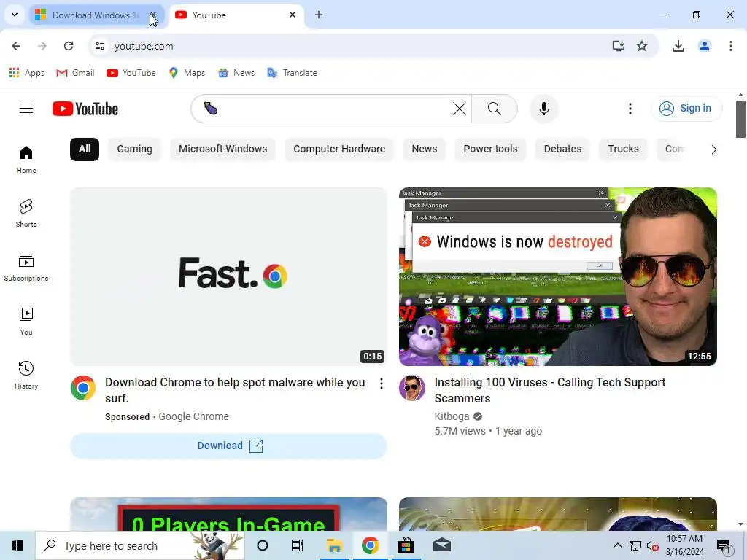The width and height of the screenshot is (747, 560).
Task: Click the YouTube logo
Action: (85, 109)
